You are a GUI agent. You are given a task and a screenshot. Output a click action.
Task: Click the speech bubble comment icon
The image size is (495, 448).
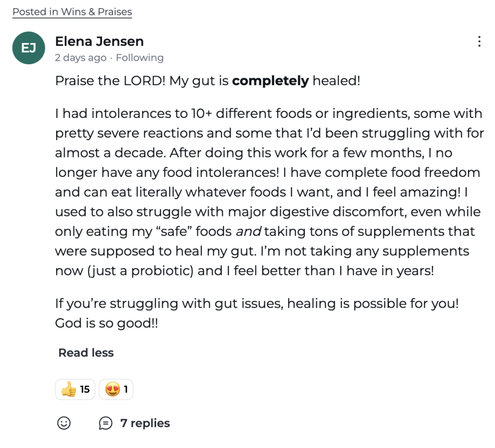[x=105, y=423]
